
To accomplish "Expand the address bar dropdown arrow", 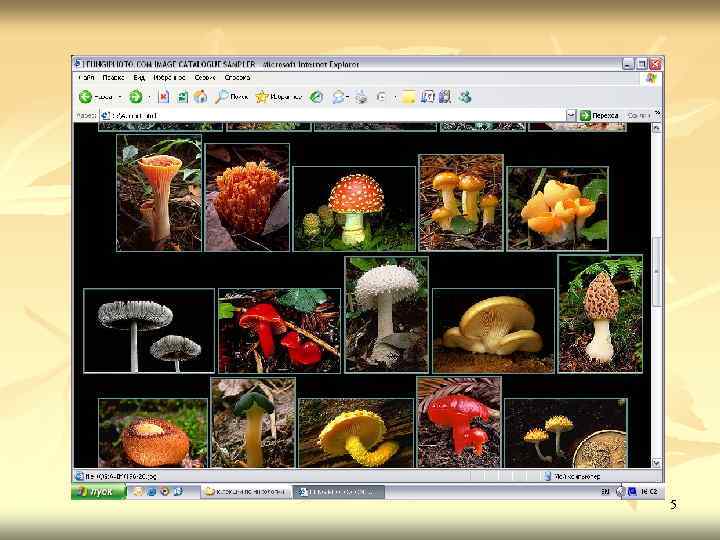I will pos(571,115).
